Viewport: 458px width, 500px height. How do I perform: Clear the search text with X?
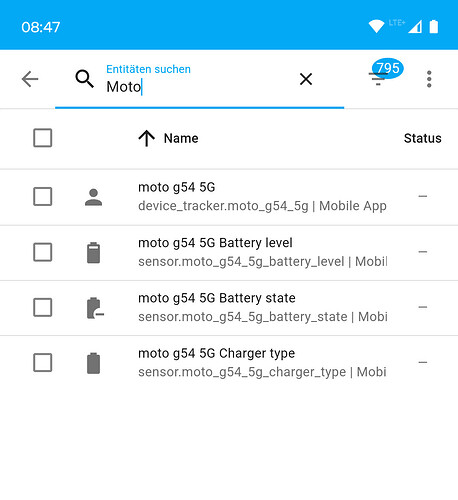[x=306, y=79]
